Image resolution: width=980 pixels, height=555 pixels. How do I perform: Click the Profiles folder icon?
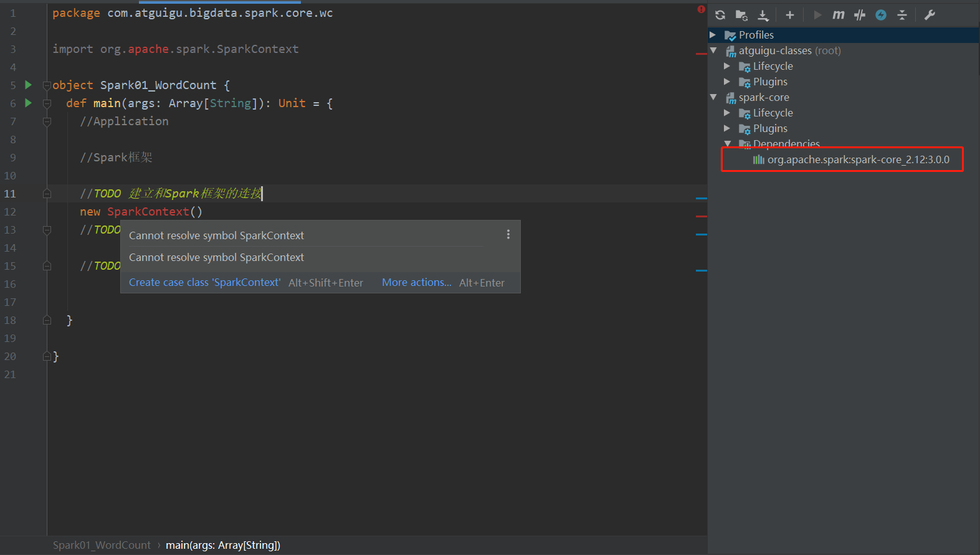coord(730,36)
